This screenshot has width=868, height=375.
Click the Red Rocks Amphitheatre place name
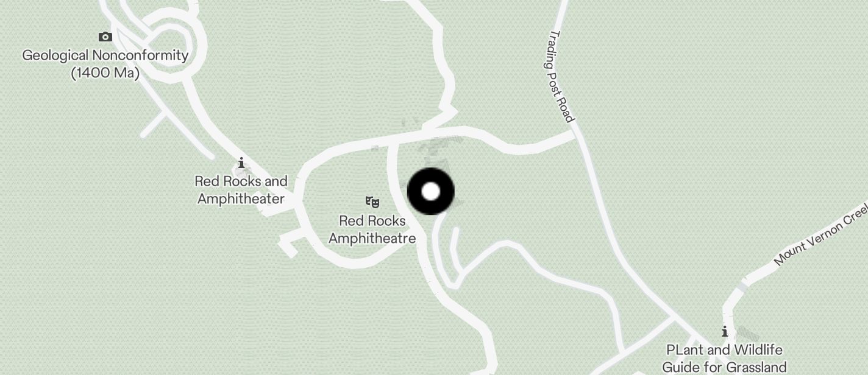372,229
